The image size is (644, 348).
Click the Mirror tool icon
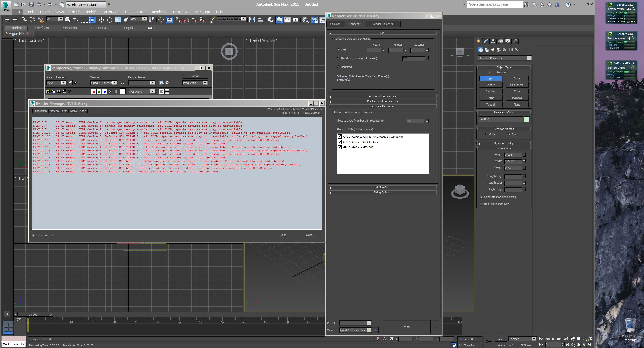(252, 20)
